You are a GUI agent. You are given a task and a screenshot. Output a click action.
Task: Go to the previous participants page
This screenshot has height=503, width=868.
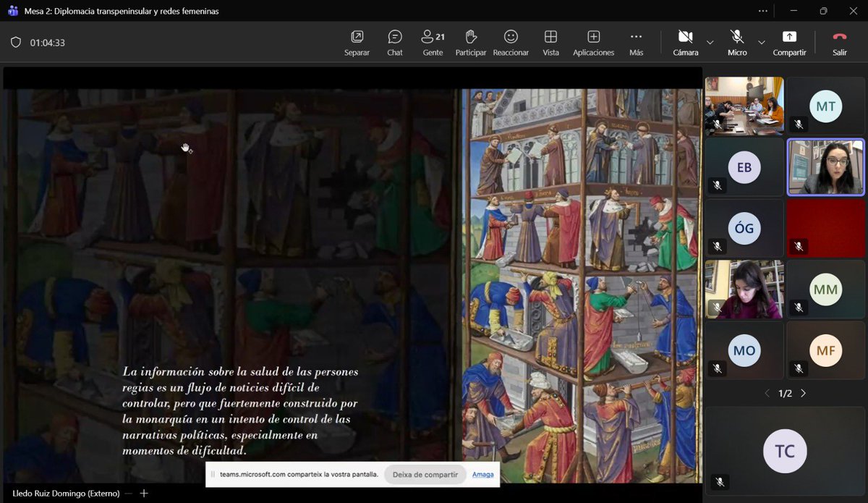pos(767,393)
